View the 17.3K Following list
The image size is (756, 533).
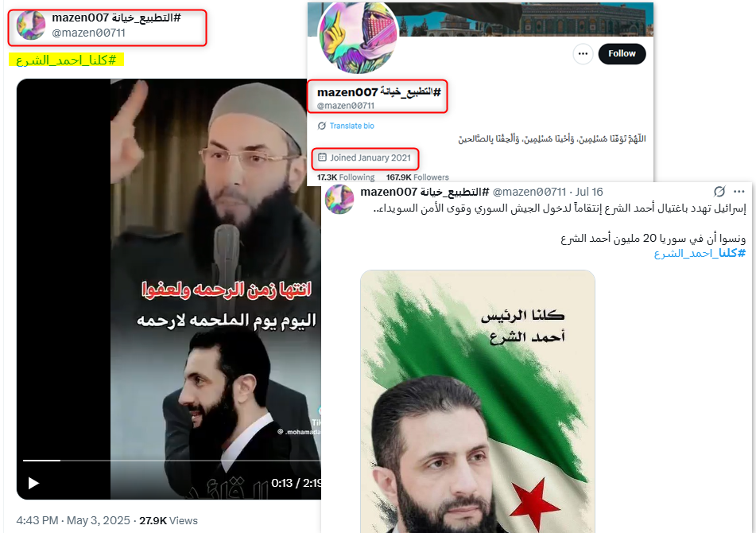[346, 177]
